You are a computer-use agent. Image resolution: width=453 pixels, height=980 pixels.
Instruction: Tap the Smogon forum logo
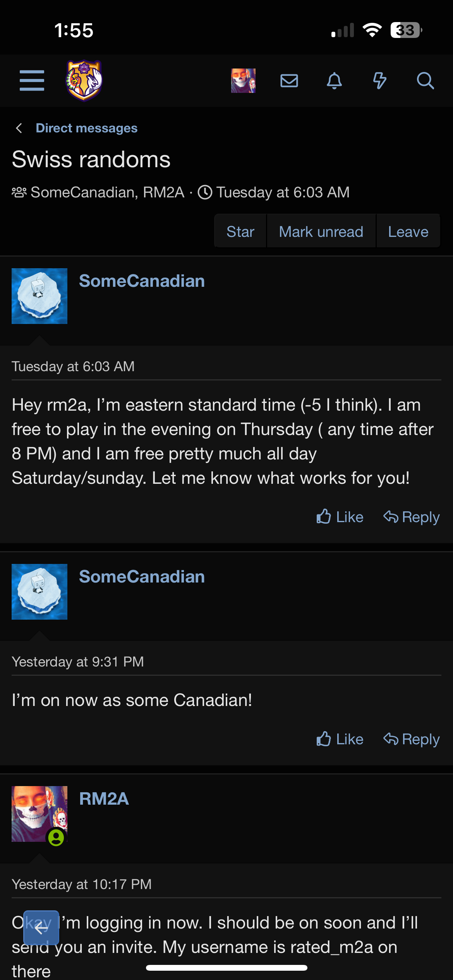84,81
